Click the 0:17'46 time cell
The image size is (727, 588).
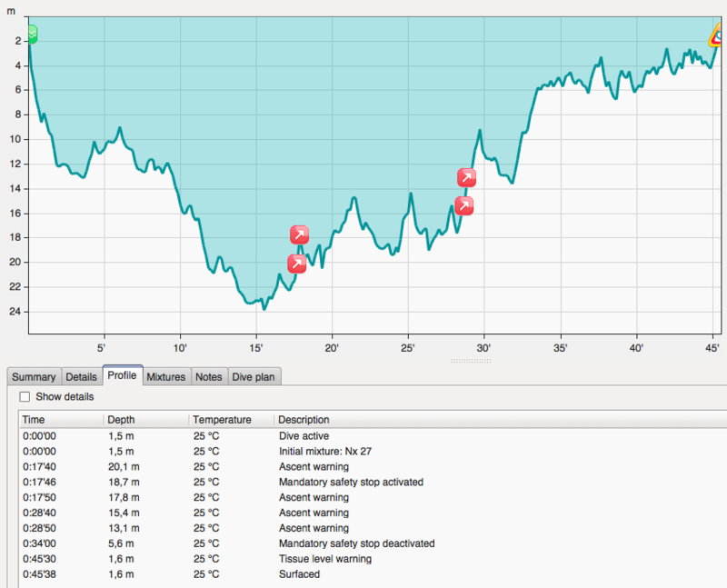[x=39, y=482]
